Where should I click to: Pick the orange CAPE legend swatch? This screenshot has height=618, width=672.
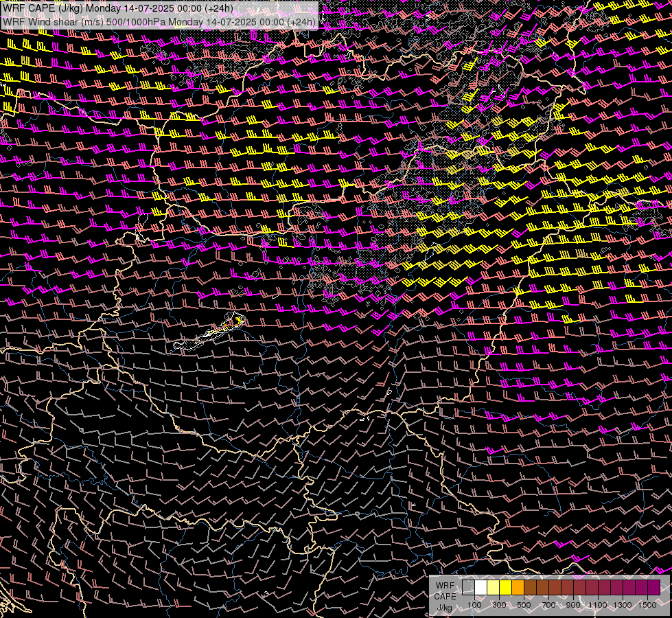(518, 588)
